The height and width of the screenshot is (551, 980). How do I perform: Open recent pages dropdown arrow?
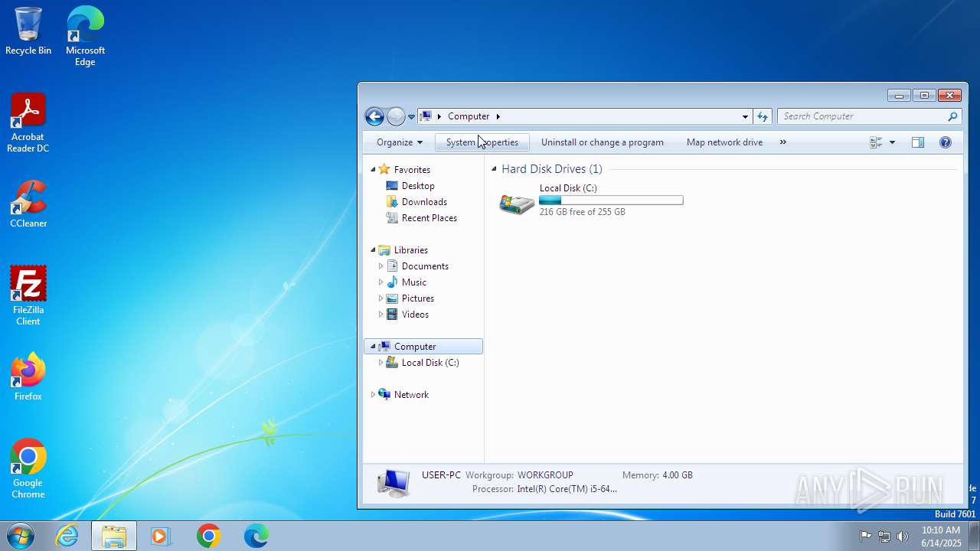coord(411,117)
